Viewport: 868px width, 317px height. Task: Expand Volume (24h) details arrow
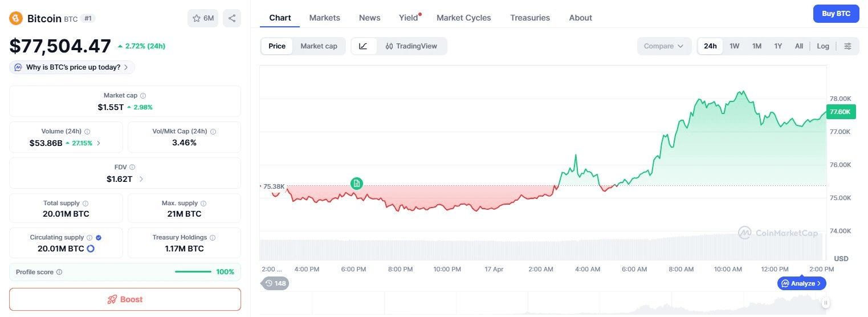(99, 143)
